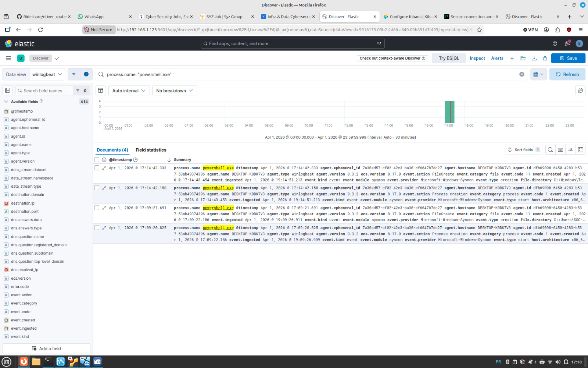Clear the process.name query with the X
The width and height of the screenshot is (588, 368).
tap(522, 74)
